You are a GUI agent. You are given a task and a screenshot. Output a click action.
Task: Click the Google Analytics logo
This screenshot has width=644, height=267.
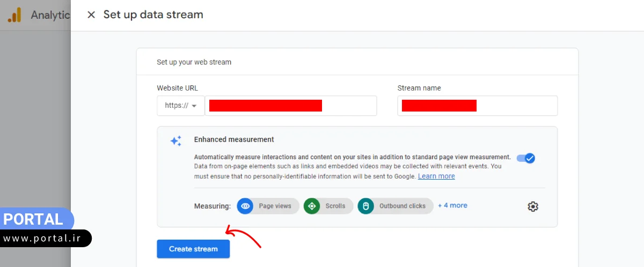click(x=14, y=14)
